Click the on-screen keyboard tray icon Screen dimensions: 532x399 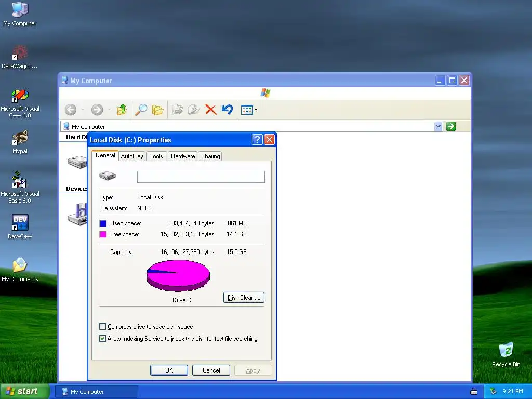474,392
